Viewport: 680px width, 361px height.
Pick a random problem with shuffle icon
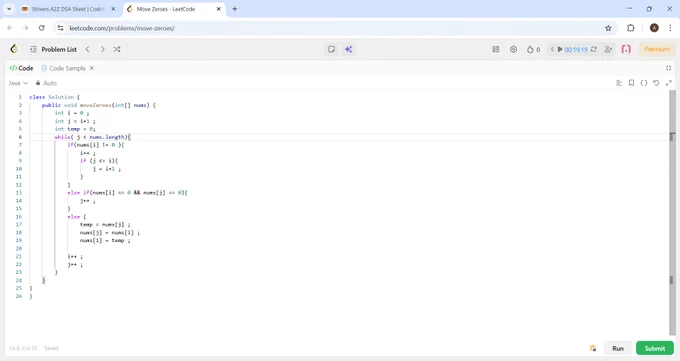(x=117, y=49)
